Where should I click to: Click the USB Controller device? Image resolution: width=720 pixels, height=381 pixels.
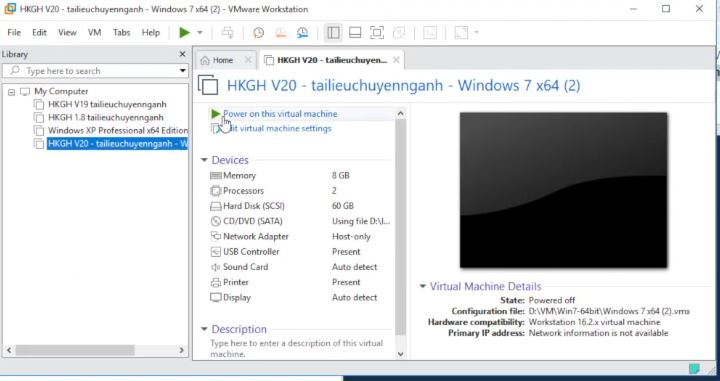(x=300, y=252)
